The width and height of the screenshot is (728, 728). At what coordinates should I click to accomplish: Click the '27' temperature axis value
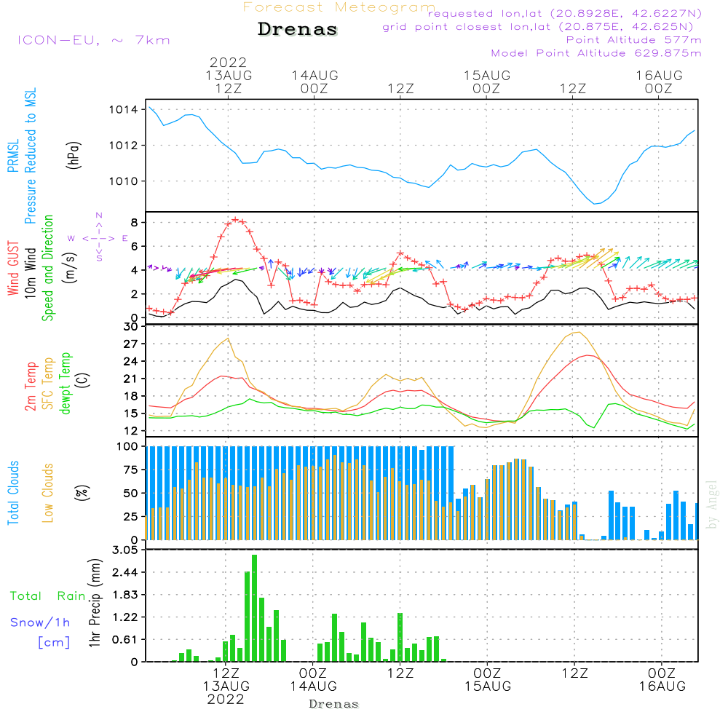click(131, 344)
